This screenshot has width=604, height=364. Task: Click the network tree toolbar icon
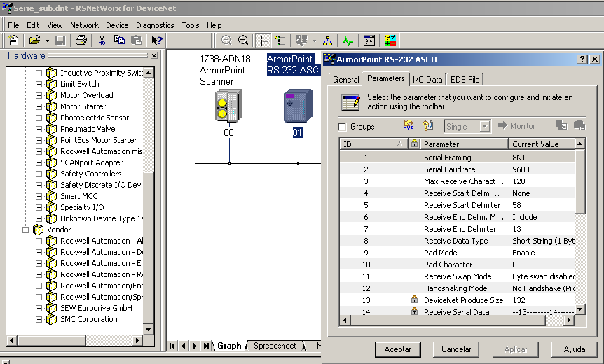pos(327,41)
